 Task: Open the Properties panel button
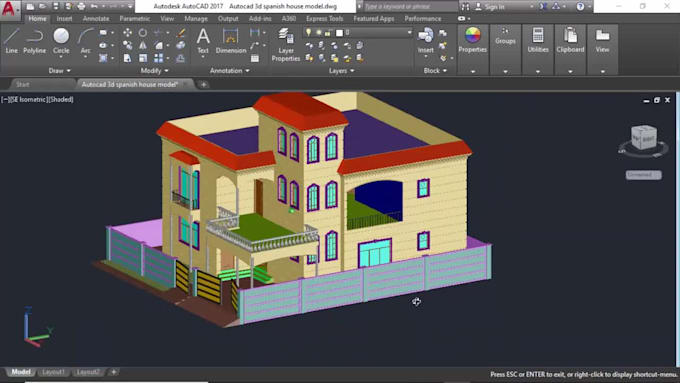pyautogui.click(x=473, y=40)
